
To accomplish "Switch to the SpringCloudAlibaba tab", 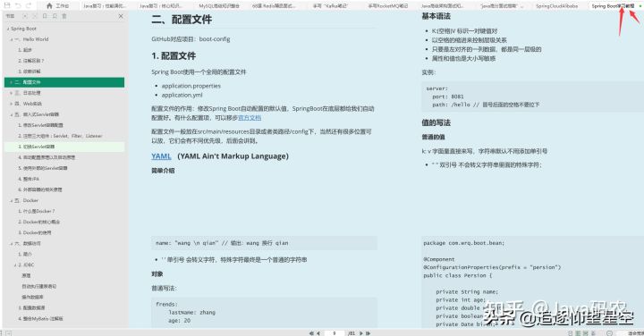I will [556, 6].
